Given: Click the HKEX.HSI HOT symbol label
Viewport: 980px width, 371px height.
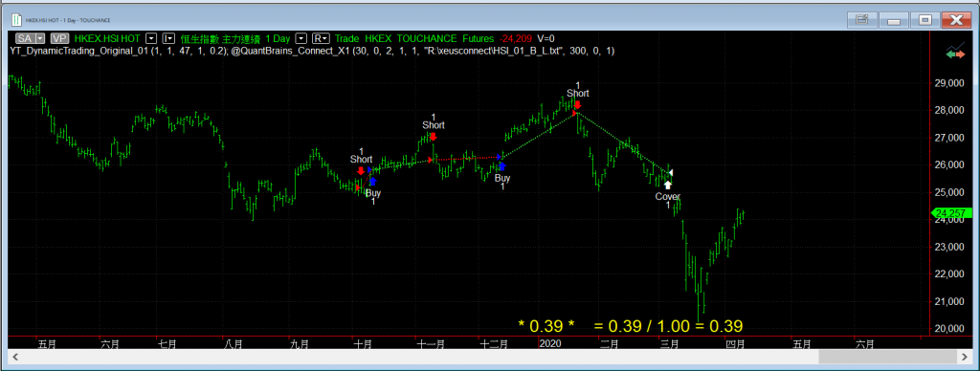Looking at the screenshot, I should [x=107, y=38].
